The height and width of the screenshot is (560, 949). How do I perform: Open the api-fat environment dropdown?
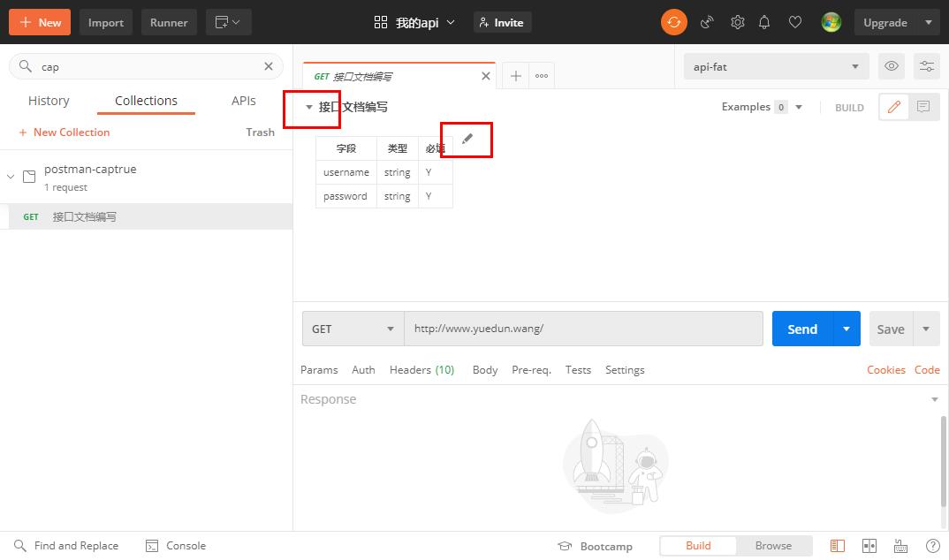click(x=776, y=66)
